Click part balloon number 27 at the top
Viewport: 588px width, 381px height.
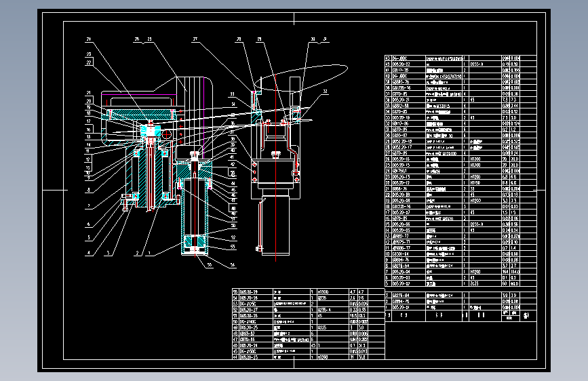click(195, 39)
